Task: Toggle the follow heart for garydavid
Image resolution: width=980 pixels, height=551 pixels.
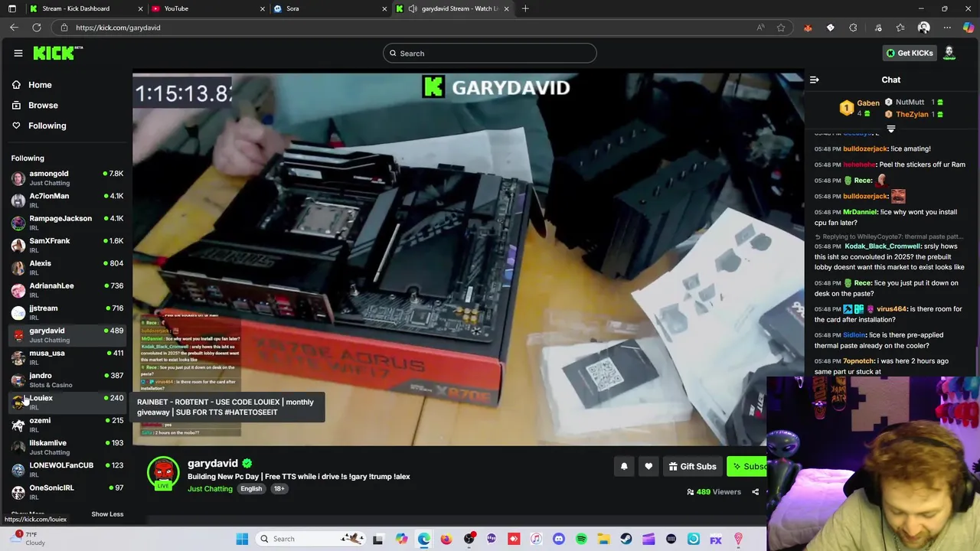Action: click(x=648, y=466)
